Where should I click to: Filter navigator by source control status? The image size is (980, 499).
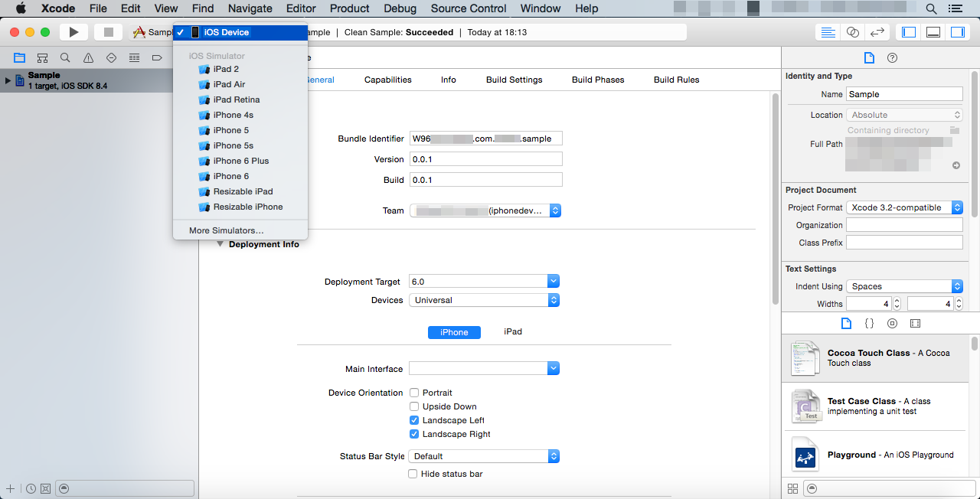tap(45, 488)
